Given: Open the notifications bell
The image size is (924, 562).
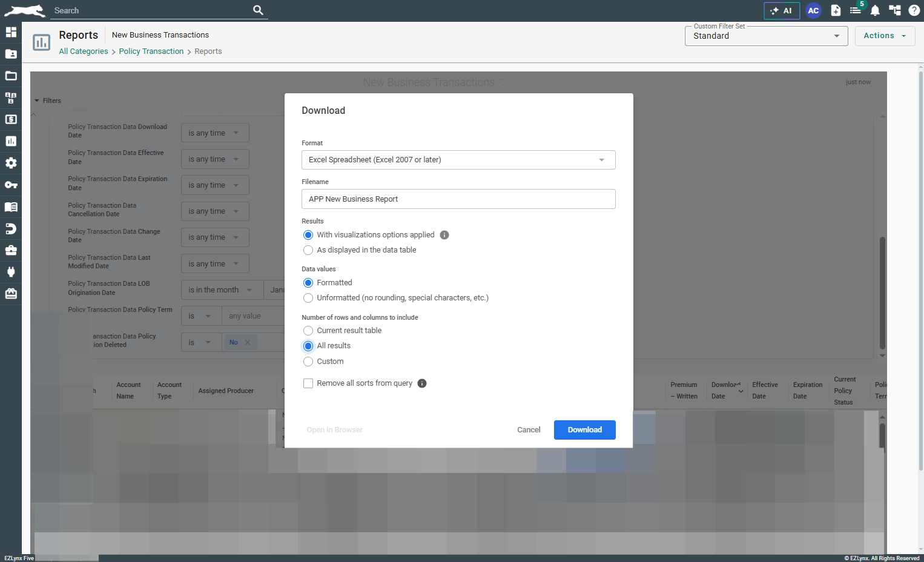Looking at the screenshot, I should (x=875, y=10).
